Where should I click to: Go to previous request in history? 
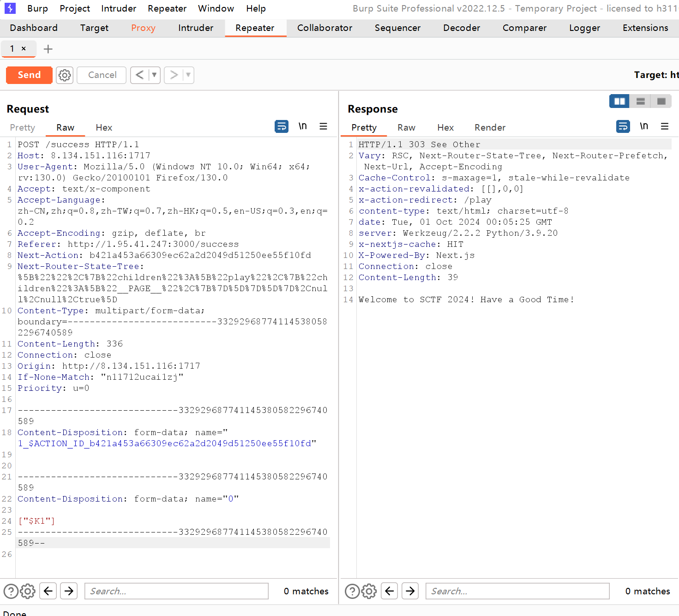click(139, 75)
